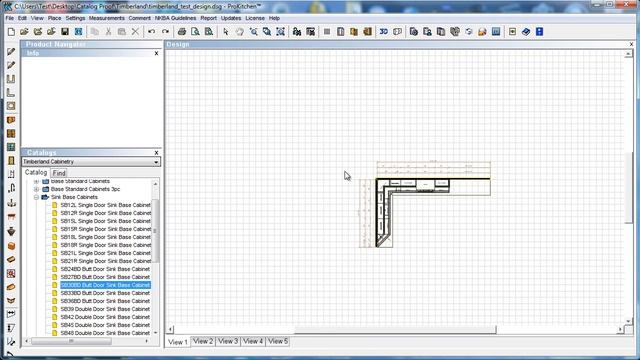
Task: Switch to the Find tab
Action: click(59, 173)
